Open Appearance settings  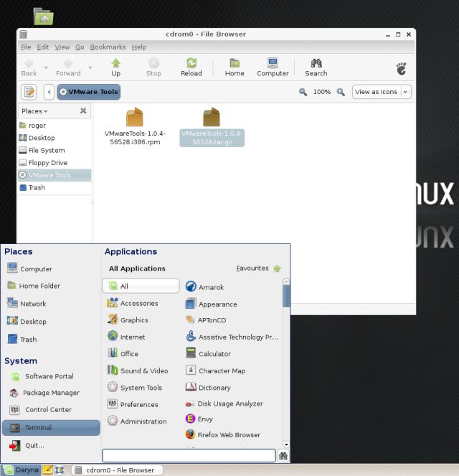(x=212, y=304)
